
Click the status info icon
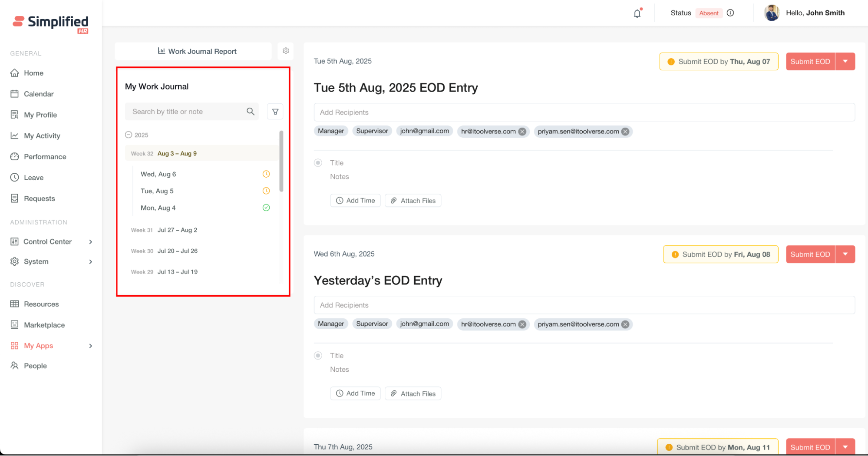click(730, 13)
